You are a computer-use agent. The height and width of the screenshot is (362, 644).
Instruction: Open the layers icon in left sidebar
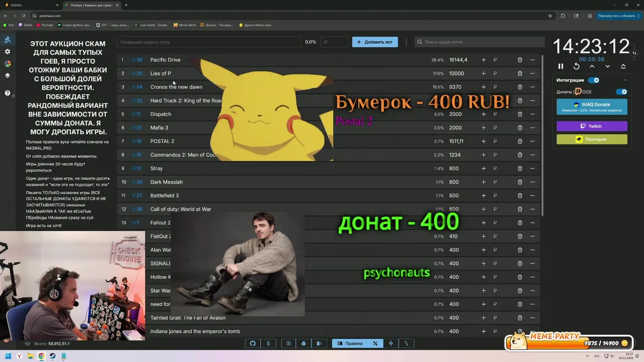point(8,76)
